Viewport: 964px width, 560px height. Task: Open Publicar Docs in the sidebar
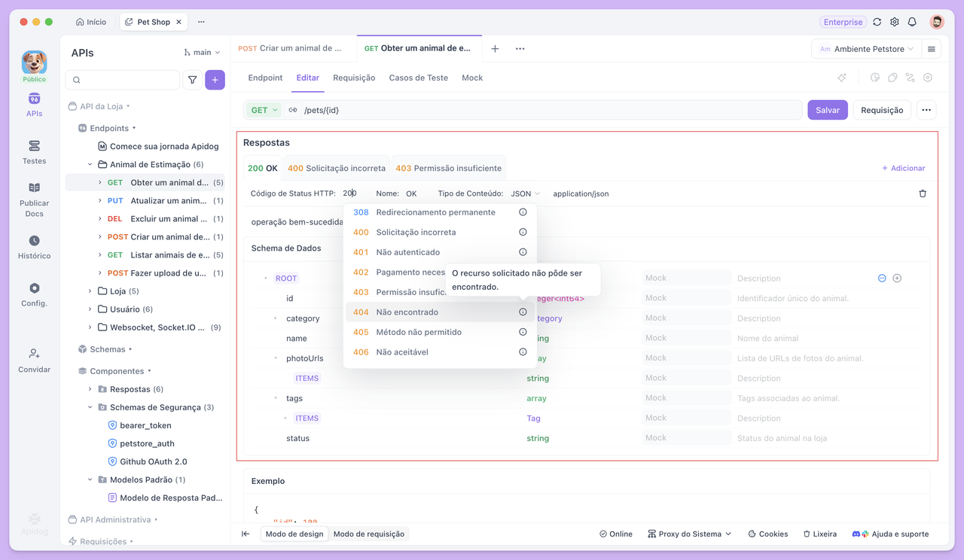click(x=34, y=199)
